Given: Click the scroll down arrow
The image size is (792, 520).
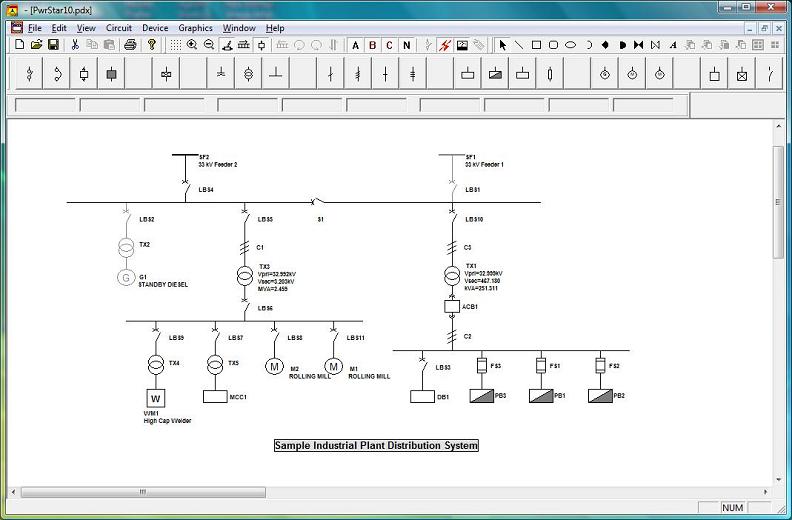Looking at the screenshot, I should 778,480.
